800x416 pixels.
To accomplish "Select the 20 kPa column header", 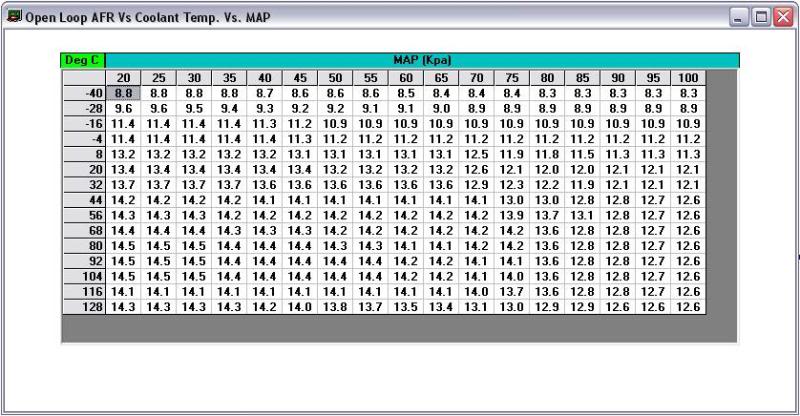I will coord(123,78).
